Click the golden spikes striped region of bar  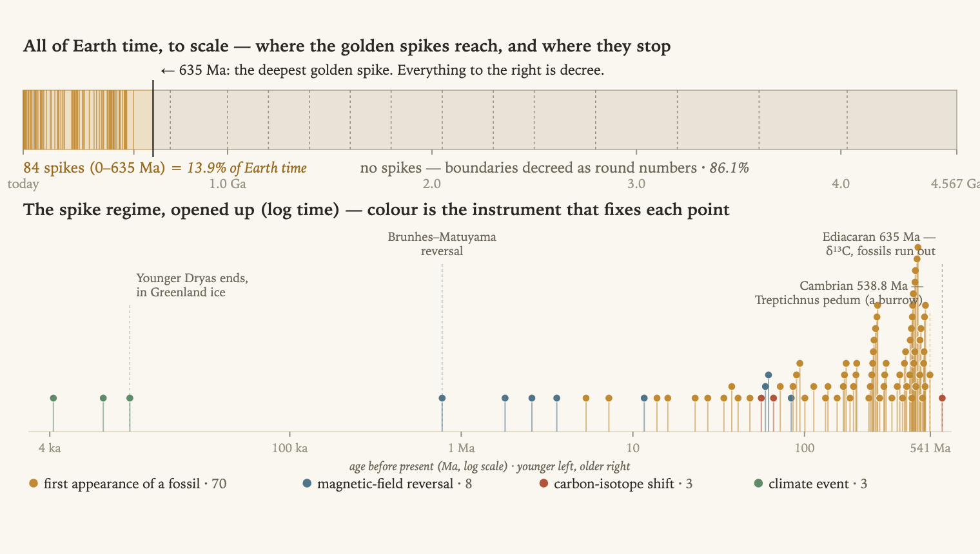pos(77,120)
